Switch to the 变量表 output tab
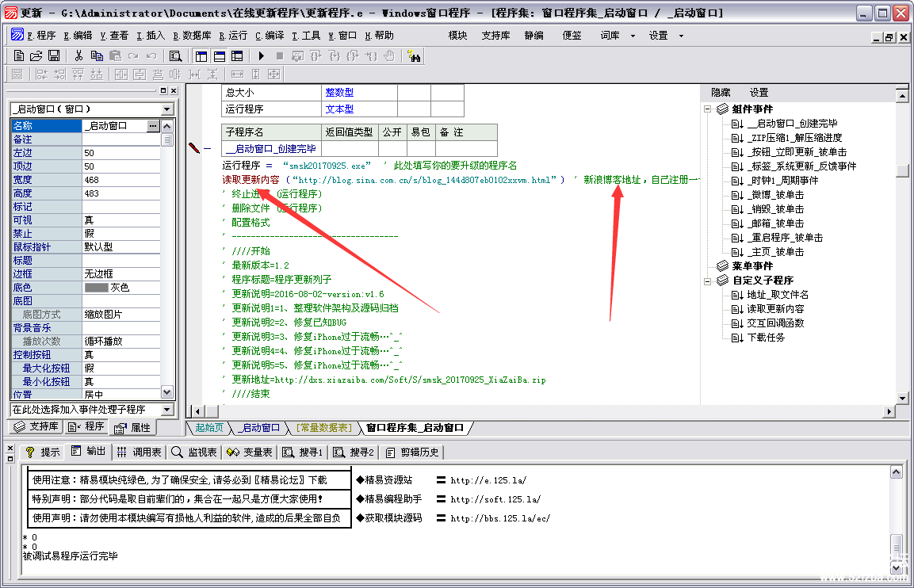This screenshot has height=588, width=914. (250, 452)
